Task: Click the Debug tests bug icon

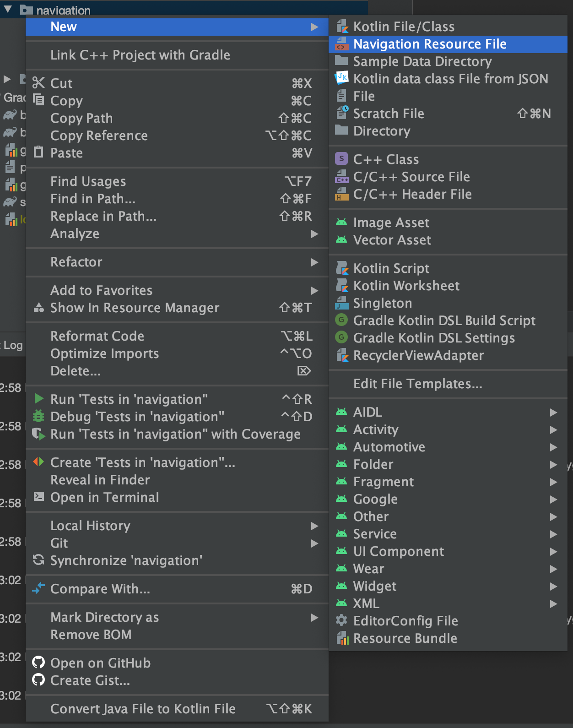Action: [38, 416]
